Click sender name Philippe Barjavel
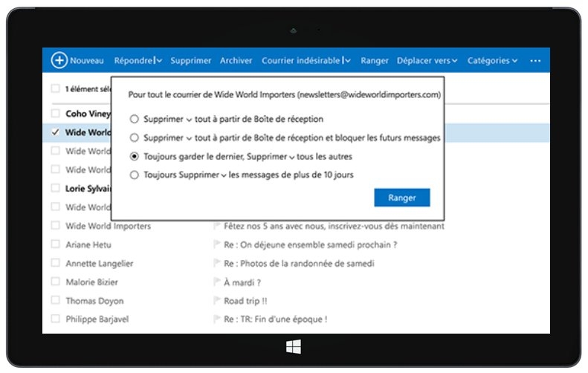This screenshot has width=588, height=373. (97, 319)
